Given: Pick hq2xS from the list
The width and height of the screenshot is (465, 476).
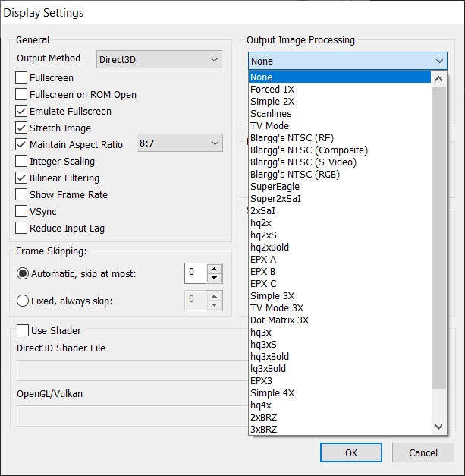Looking at the screenshot, I should (x=340, y=235).
